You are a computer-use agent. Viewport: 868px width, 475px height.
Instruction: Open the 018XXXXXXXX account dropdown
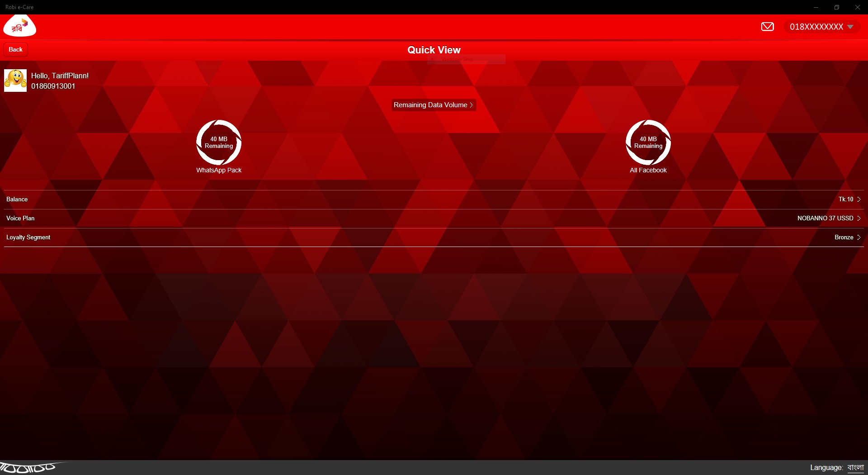click(821, 27)
